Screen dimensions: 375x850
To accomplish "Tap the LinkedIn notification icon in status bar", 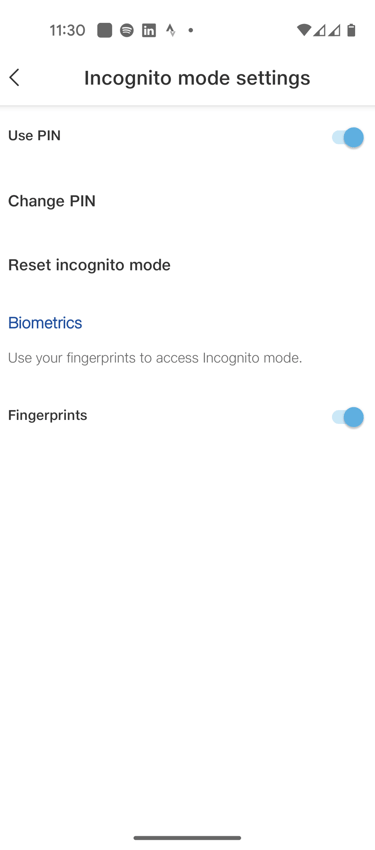I will (x=148, y=30).
